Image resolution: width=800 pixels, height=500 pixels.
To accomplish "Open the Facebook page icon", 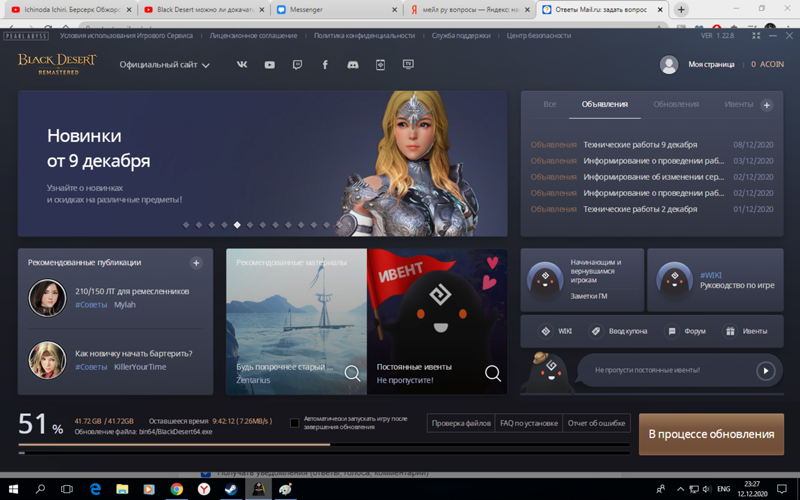I will point(325,65).
